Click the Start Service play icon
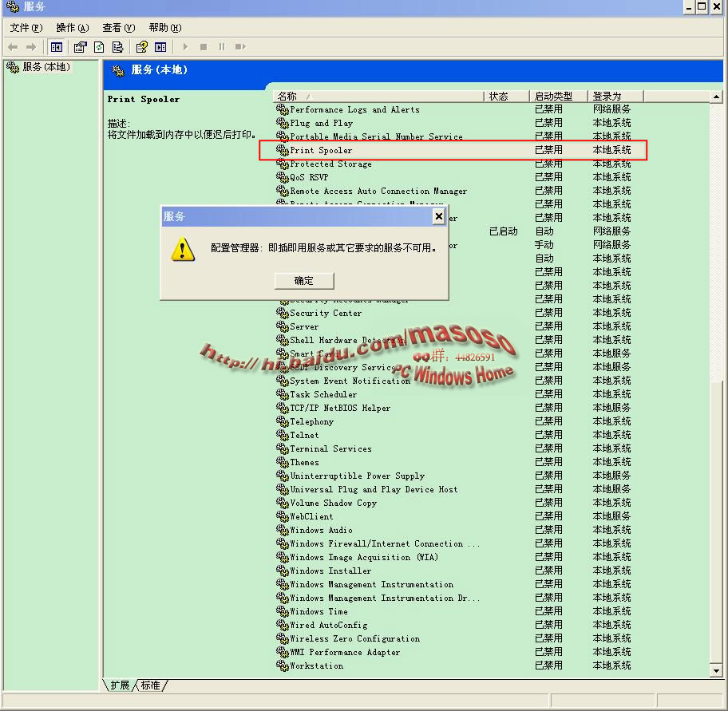The image size is (728, 711). 185,47
